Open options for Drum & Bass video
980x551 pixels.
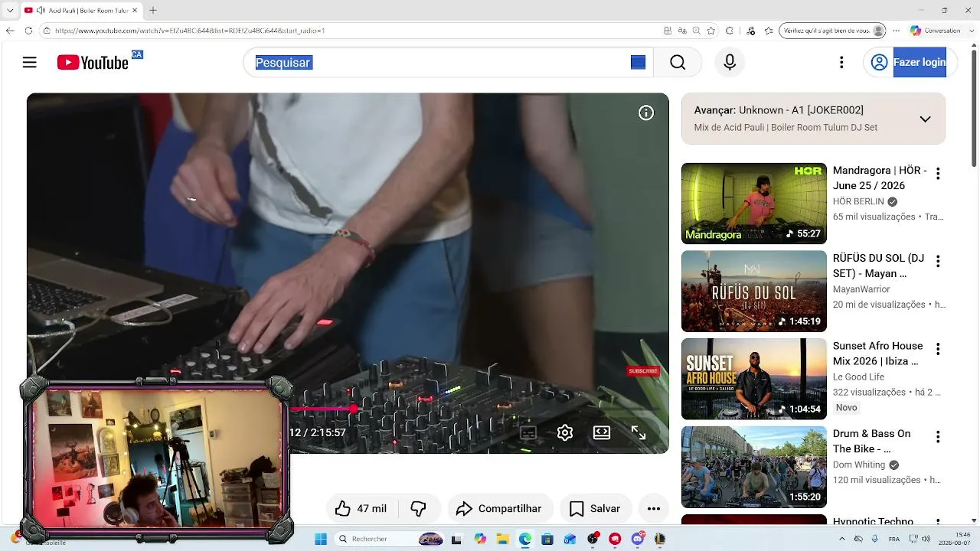(938, 437)
